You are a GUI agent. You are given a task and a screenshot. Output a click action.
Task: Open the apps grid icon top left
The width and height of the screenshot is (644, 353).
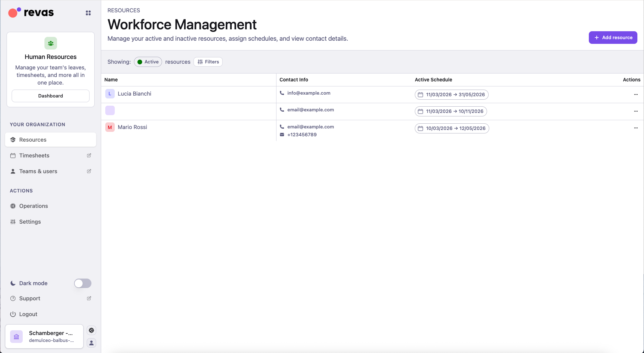[88, 13]
